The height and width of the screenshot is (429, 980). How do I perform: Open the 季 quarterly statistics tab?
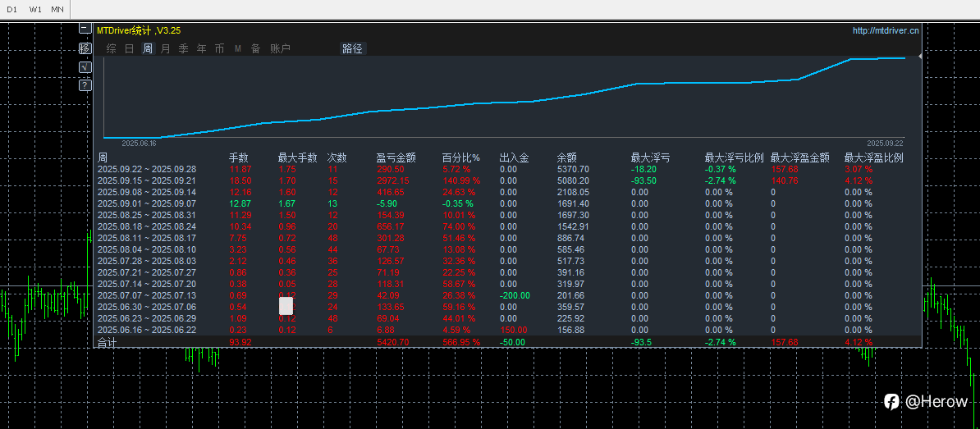click(184, 48)
